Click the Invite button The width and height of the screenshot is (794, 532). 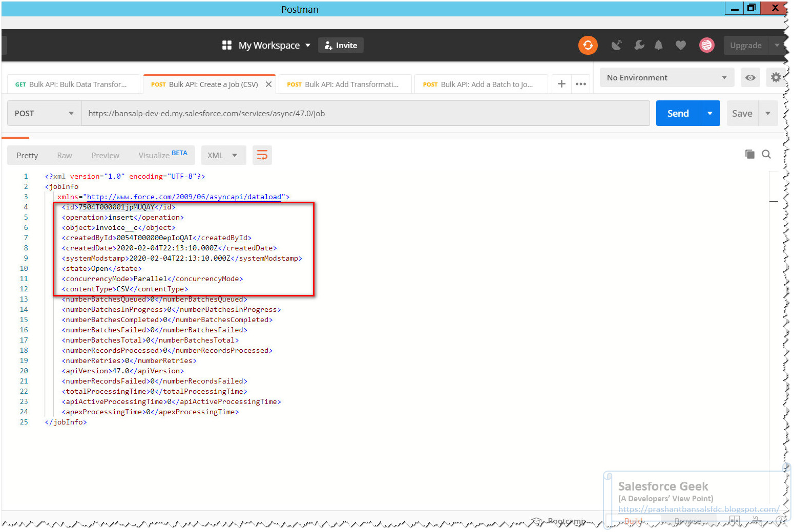(x=341, y=45)
